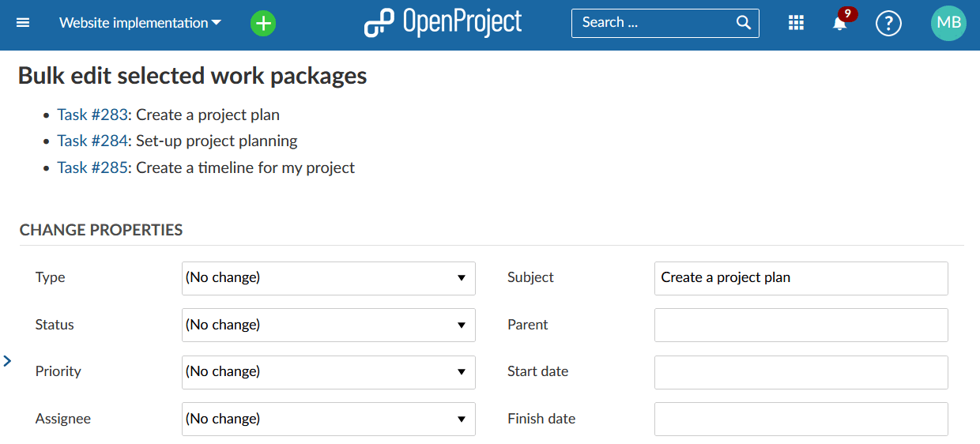
Task: Open notifications bell with 9 unread
Action: coord(840,23)
